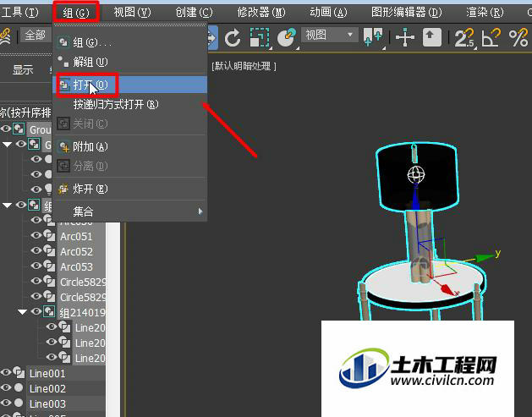Click the select and place tool icon
This screenshot has width=532, height=417.
287,38
